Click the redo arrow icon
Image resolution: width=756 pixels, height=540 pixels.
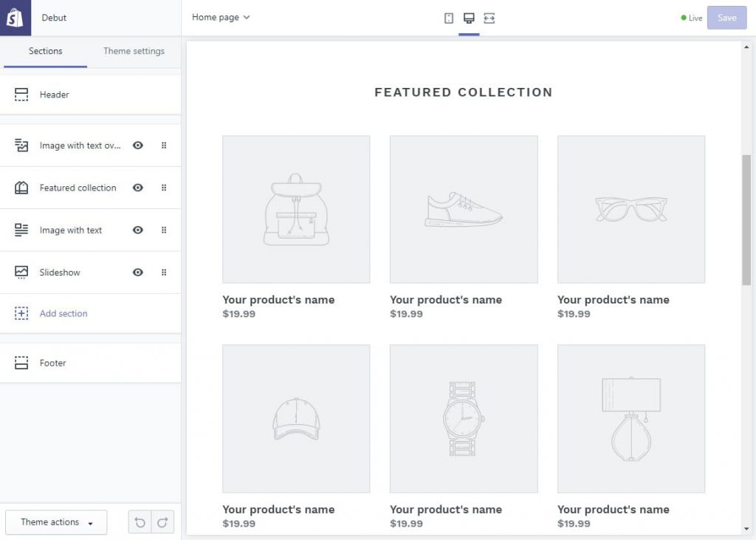[162, 522]
